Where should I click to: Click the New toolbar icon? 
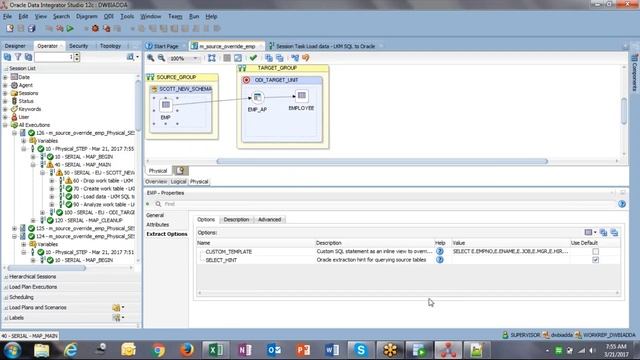[x=10, y=28]
